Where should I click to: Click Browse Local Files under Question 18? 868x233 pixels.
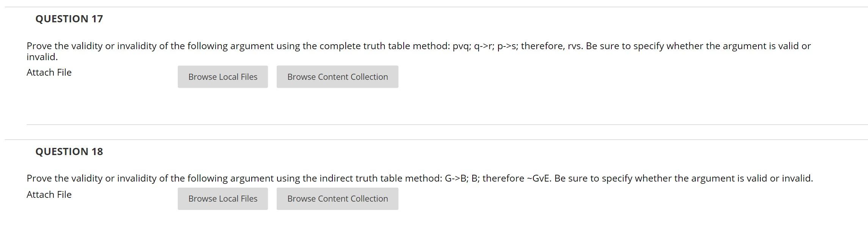pos(222,198)
